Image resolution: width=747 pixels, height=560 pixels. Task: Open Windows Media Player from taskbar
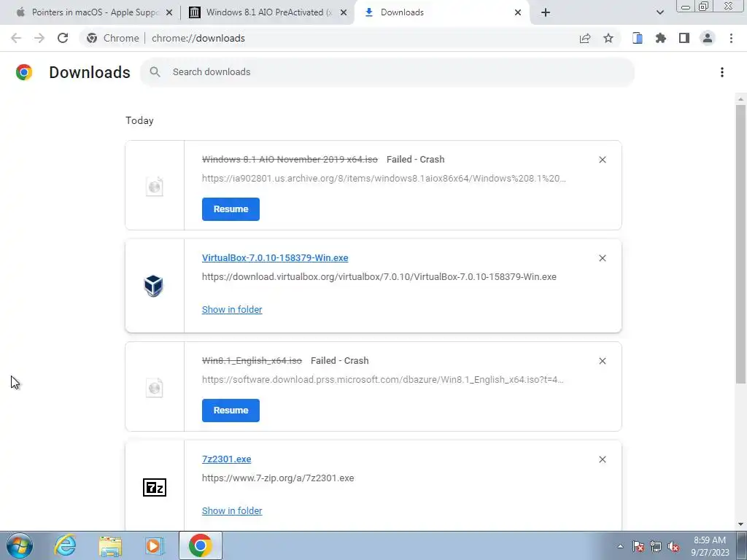pyautogui.click(x=154, y=546)
